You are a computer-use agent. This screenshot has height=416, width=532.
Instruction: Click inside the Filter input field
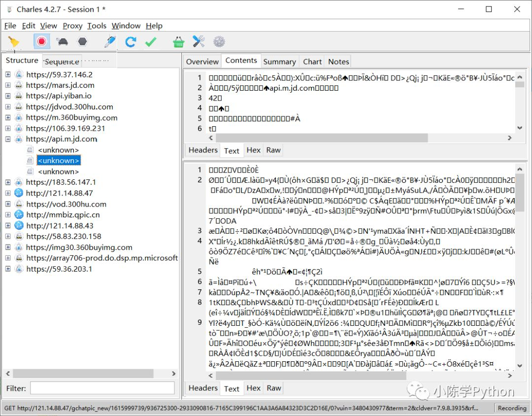(102, 388)
